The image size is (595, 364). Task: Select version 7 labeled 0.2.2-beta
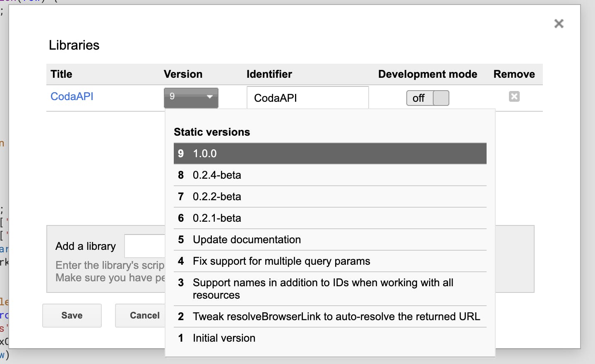tap(330, 196)
